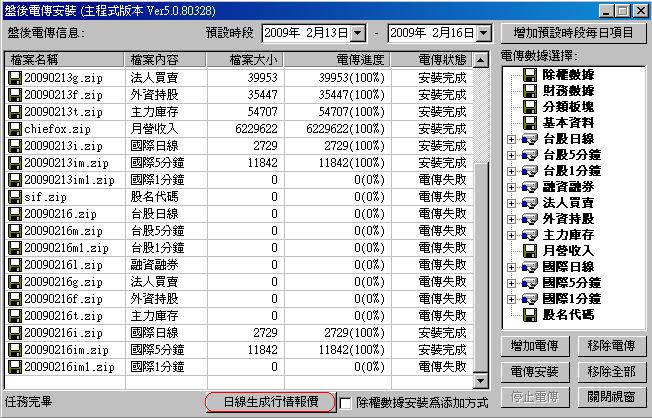The image size is (652, 418).
Task: Minimize the 盤後電傳安裝 window
Action: click(x=607, y=11)
